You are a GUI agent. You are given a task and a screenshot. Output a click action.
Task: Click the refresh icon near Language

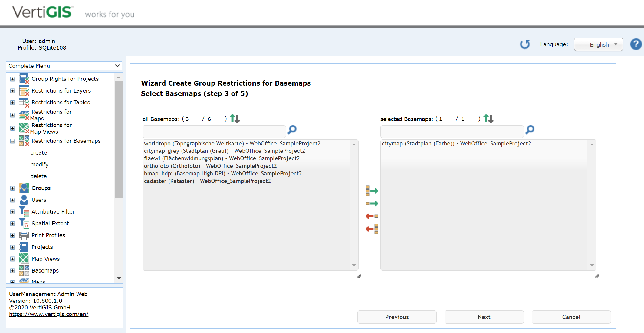(x=525, y=44)
